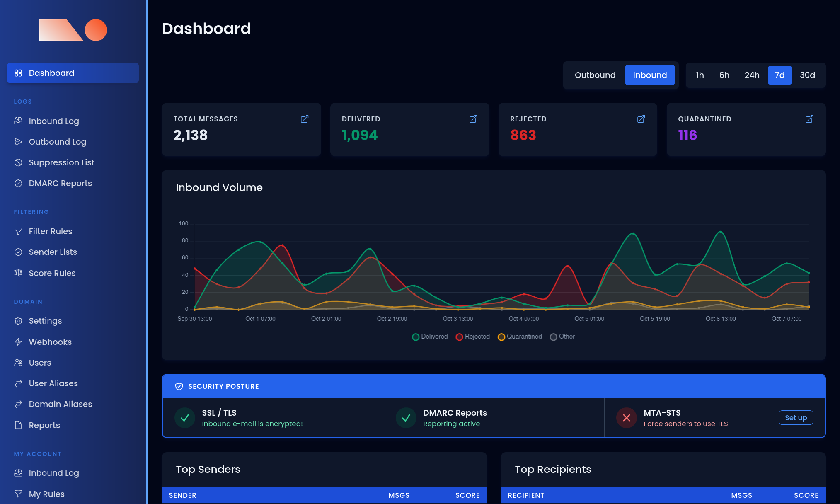
Task: Click the Settings gear icon
Action: coord(18,321)
